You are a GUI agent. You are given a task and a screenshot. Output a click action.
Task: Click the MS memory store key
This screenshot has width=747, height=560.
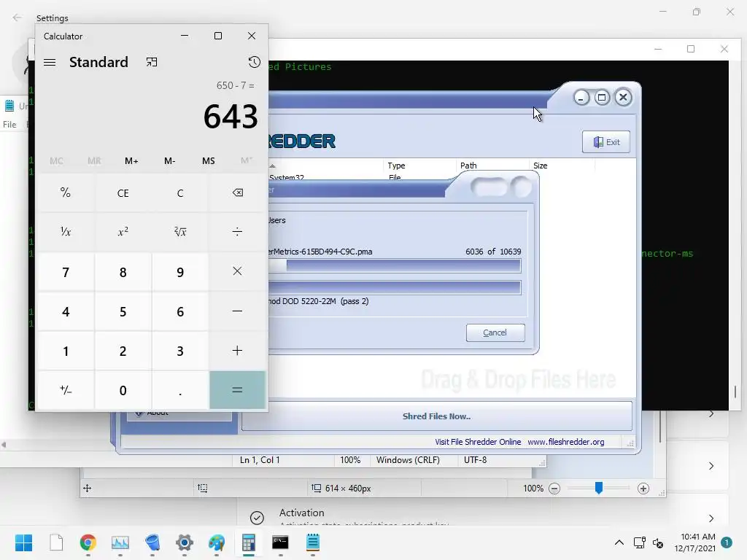pos(208,161)
